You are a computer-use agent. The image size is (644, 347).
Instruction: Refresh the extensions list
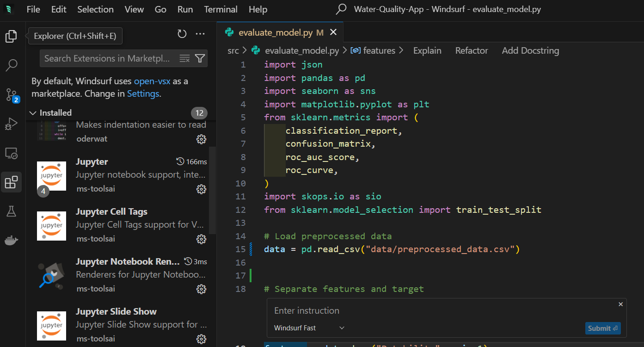click(x=182, y=34)
